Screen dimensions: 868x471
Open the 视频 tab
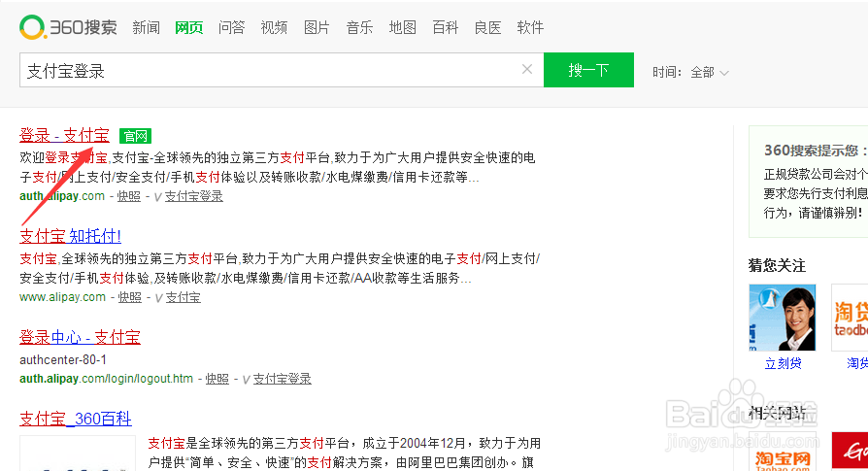click(x=274, y=27)
